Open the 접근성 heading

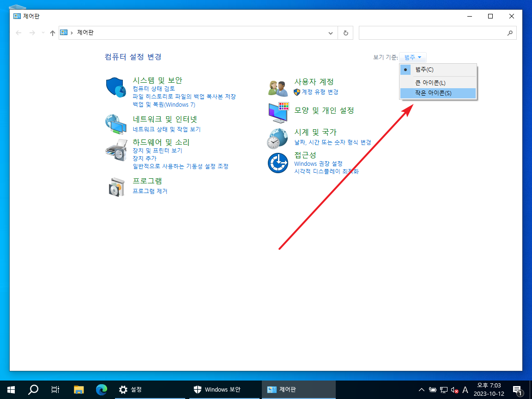click(x=305, y=155)
